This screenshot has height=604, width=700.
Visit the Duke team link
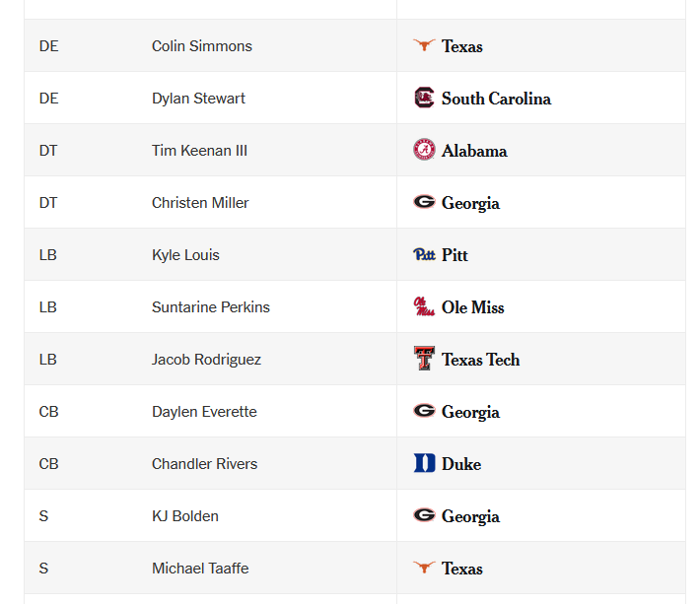461,464
